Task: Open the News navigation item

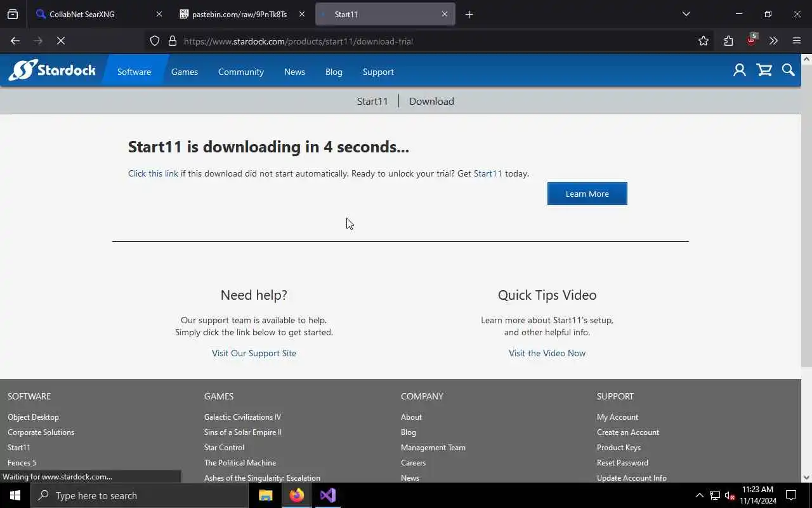Action: point(294,72)
